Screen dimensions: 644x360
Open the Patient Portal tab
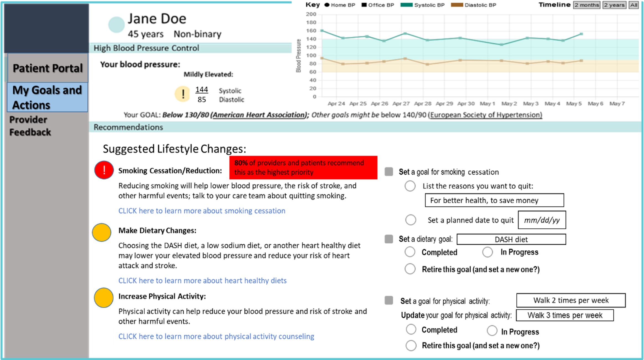(48, 68)
